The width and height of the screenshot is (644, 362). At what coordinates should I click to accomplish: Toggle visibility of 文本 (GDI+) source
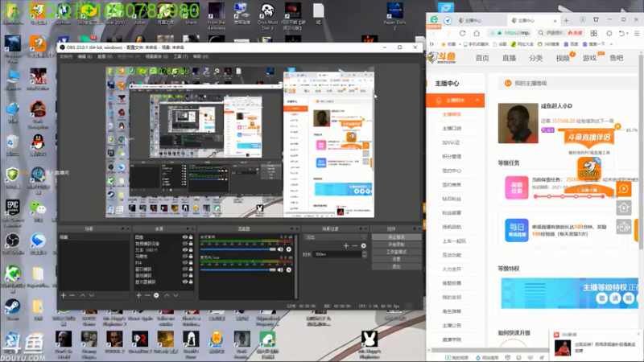[185, 249]
